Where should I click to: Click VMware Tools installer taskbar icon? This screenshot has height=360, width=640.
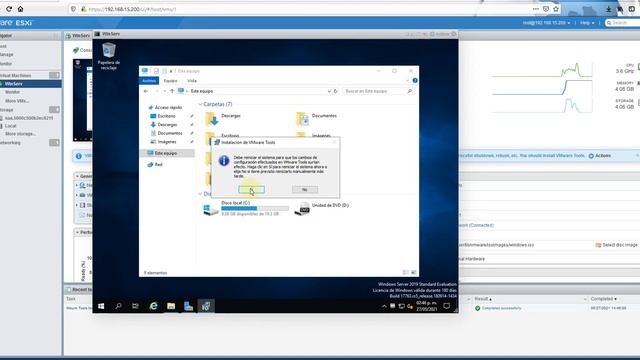[206, 306]
